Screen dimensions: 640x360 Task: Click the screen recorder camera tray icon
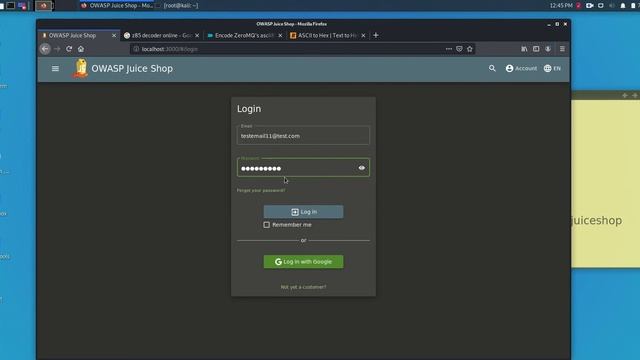click(589, 6)
